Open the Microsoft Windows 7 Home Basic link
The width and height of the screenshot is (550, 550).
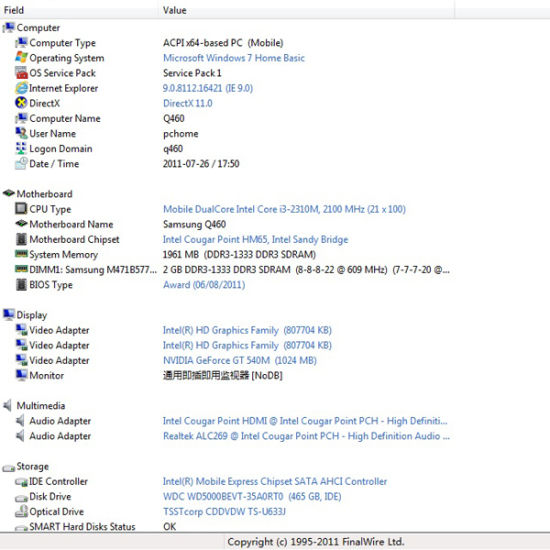[x=234, y=58]
